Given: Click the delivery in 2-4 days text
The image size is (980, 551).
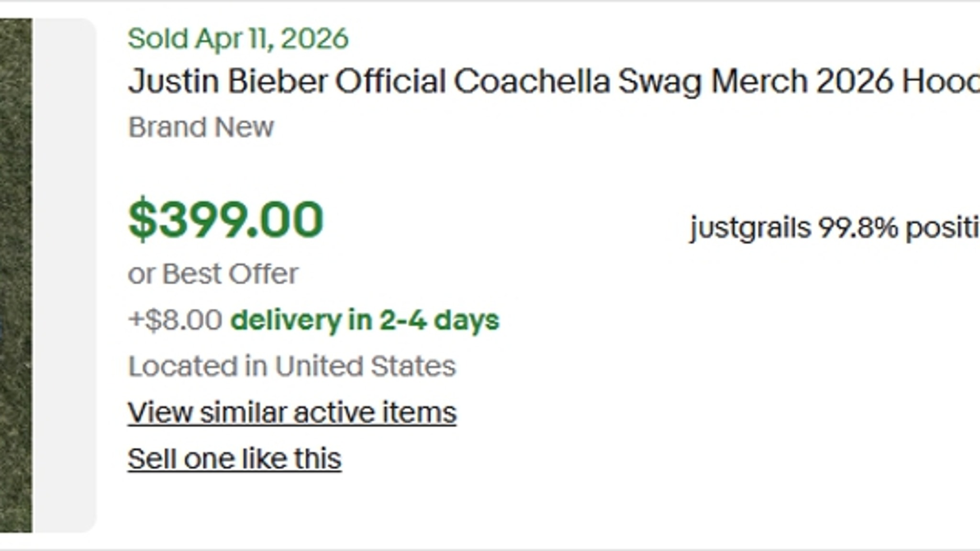Looking at the screenshot, I should 365,320.
